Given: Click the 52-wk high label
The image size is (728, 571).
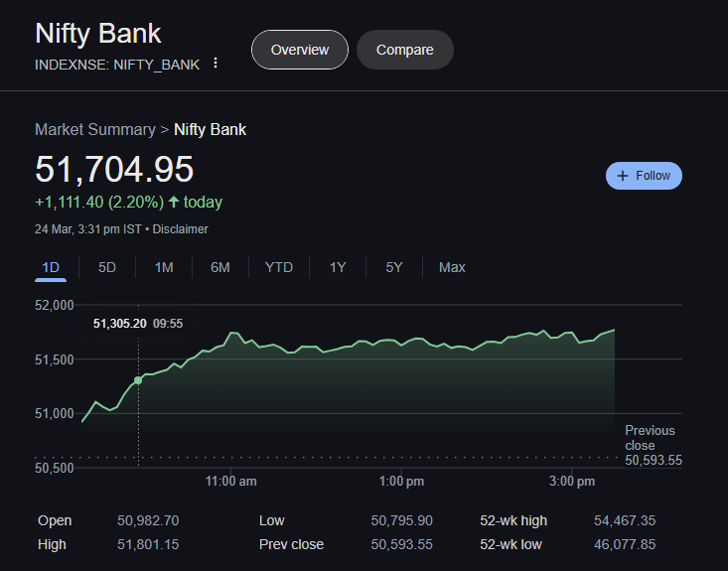Looking at the screenshot, I should (x=513, y=521).
